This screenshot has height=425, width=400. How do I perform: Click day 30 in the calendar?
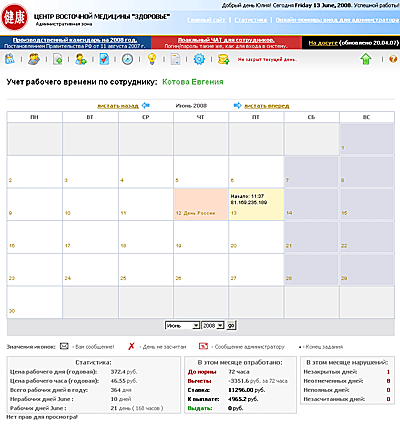[34, 302]
